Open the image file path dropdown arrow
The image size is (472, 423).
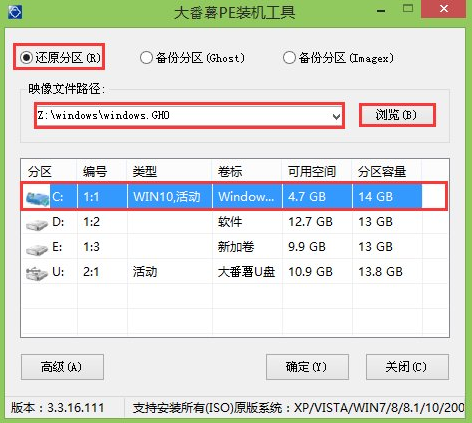point(336,116)
